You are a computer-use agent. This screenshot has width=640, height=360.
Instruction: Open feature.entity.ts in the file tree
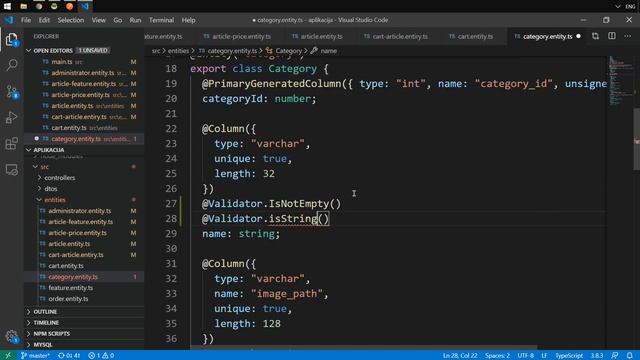pos(84,288)
